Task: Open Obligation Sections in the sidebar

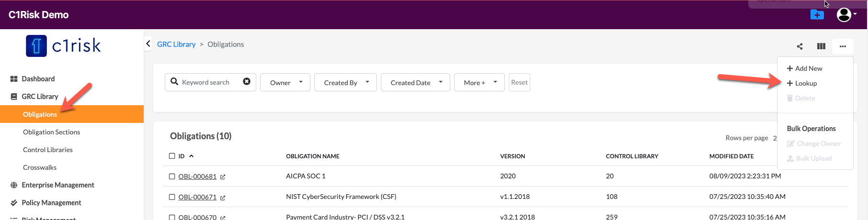Action: click(x=51, y=132)
